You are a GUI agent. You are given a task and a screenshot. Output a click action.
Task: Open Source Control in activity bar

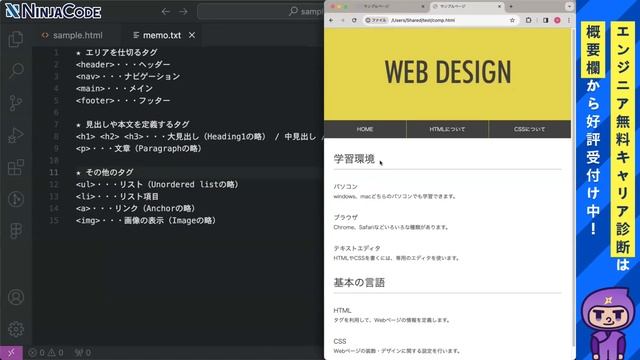coord(16,103)
